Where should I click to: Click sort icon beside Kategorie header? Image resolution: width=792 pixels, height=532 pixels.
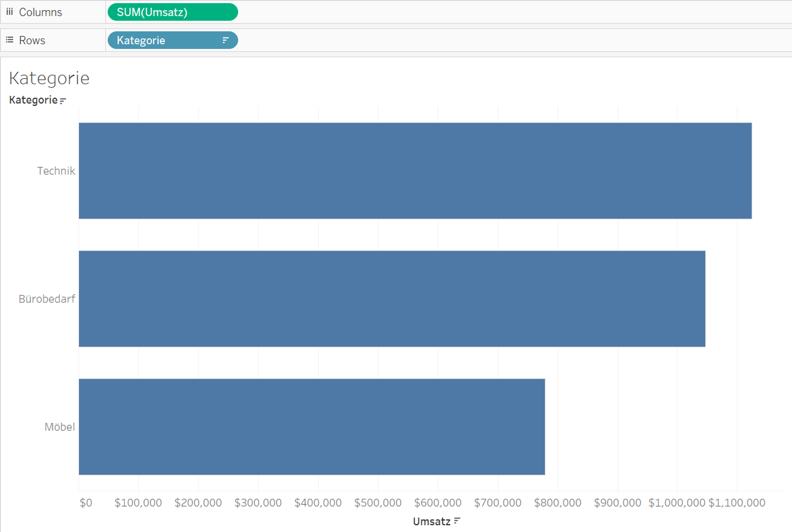(63, 101)
